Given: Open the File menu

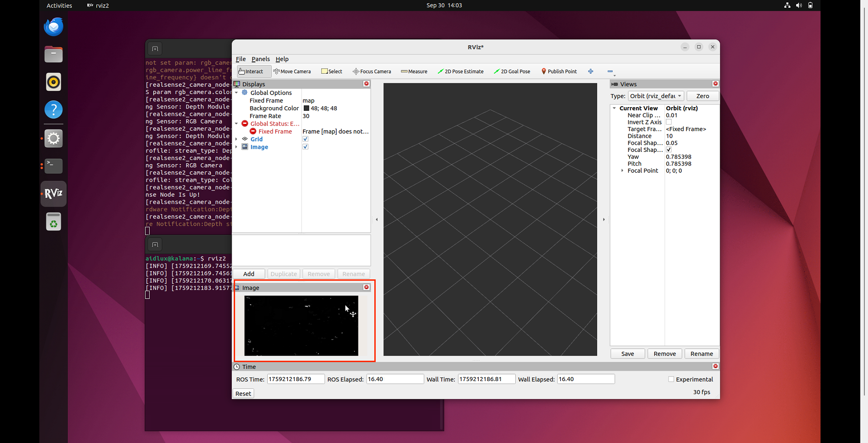Looking at the screenshot, I should tap(241, 59).
